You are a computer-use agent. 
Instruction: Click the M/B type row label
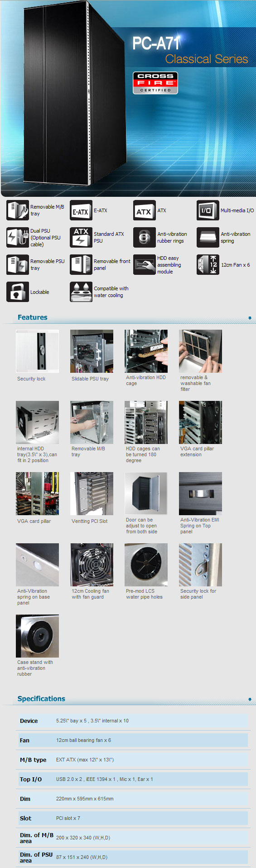click(33, 760)
